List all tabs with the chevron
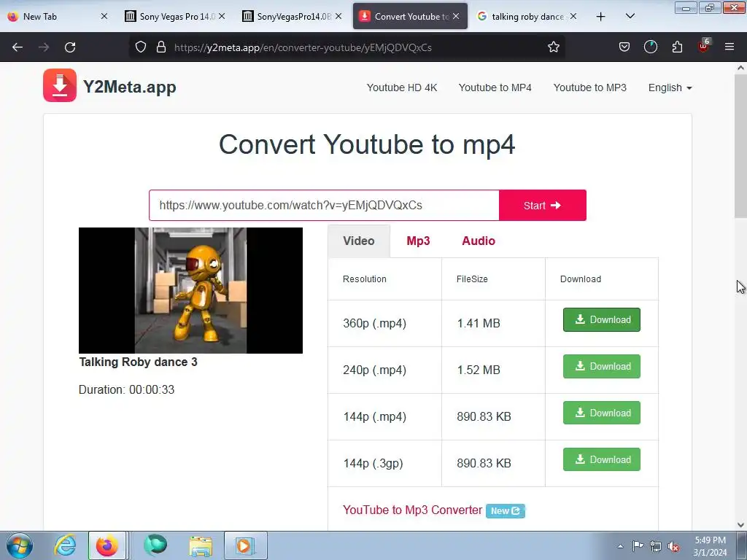This screenshot has width=747, height=560. (x=630, y=17)
